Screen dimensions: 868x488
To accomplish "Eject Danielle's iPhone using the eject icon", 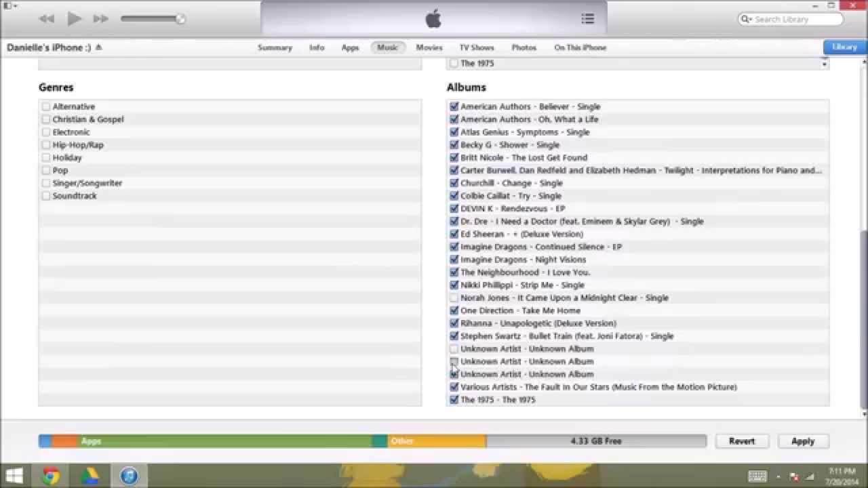I will (x=98, y=47).
